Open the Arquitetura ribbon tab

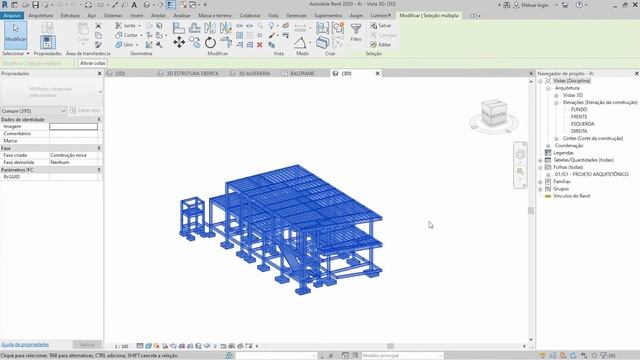click(41, 16)
